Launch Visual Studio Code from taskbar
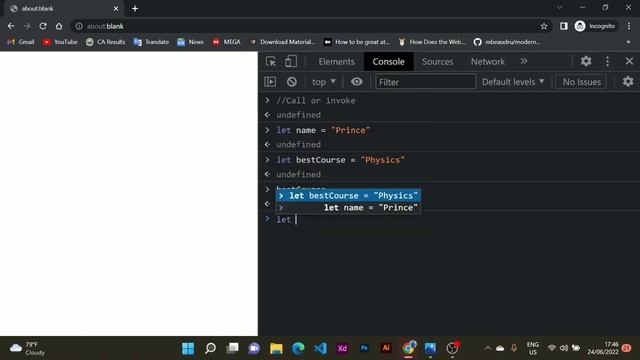The width and height of the screenshot is (640, 360). pyautogui.click(x=320, y=348)
